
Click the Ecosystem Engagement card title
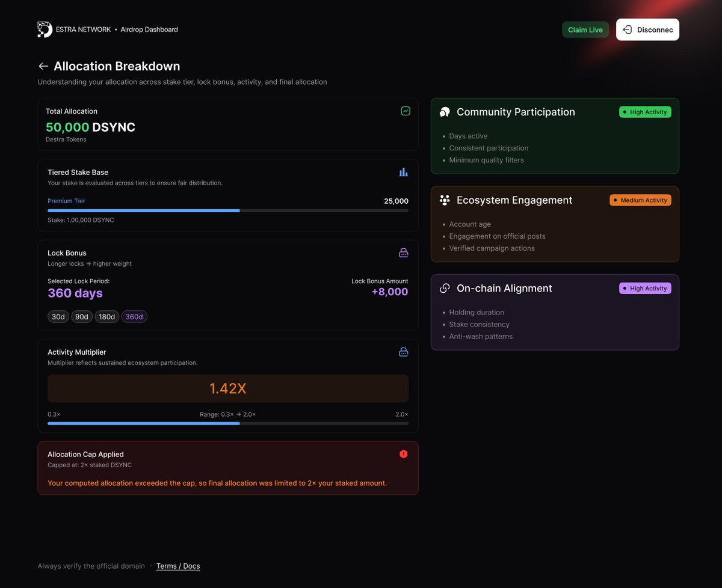[x=514, y=200]
